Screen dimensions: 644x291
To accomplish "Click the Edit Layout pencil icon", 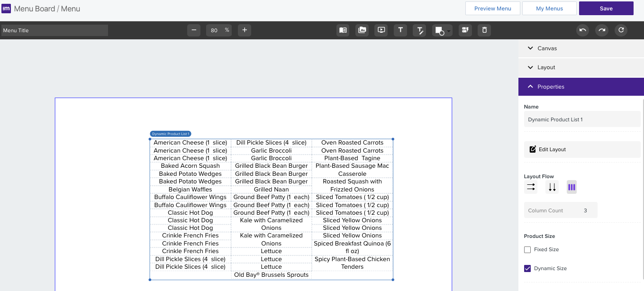I will (533, 149).
